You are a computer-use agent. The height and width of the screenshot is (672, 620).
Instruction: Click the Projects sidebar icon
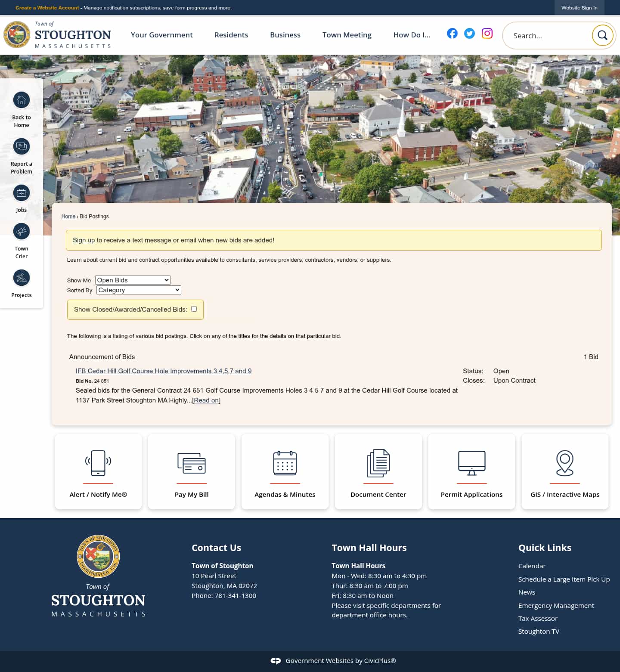tap(21, 278)
